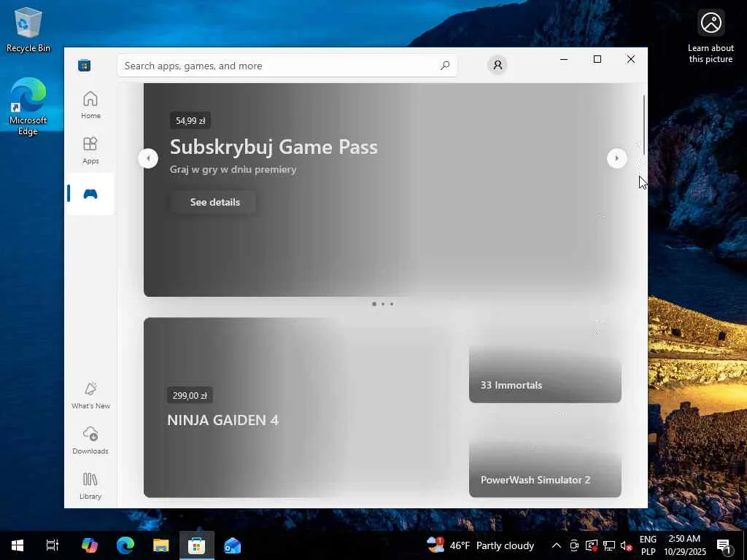Select the first carousel page dot

pos(374,304)
